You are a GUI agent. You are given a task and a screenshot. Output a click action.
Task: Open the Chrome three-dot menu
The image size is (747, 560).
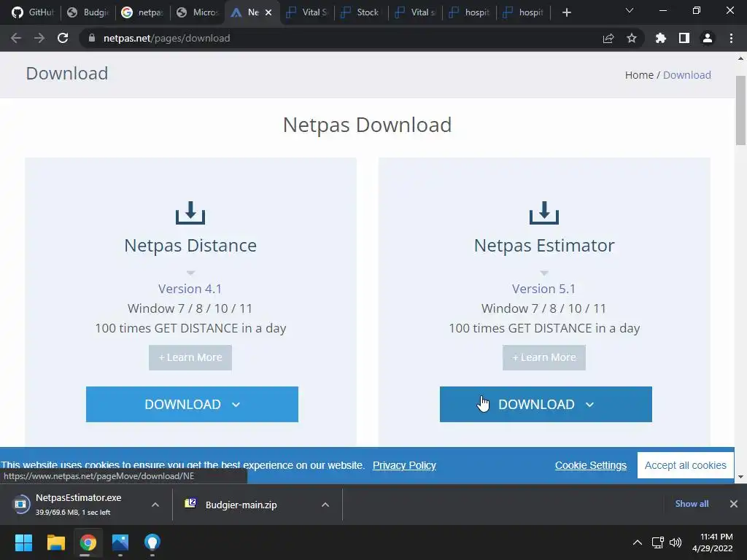pos(731,38)
